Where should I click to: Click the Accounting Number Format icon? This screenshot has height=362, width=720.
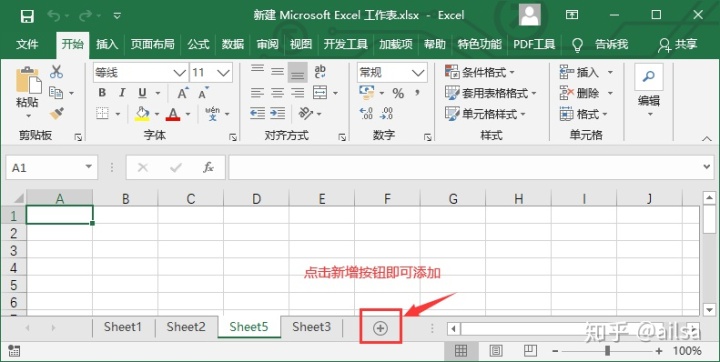tap(366, 93)
